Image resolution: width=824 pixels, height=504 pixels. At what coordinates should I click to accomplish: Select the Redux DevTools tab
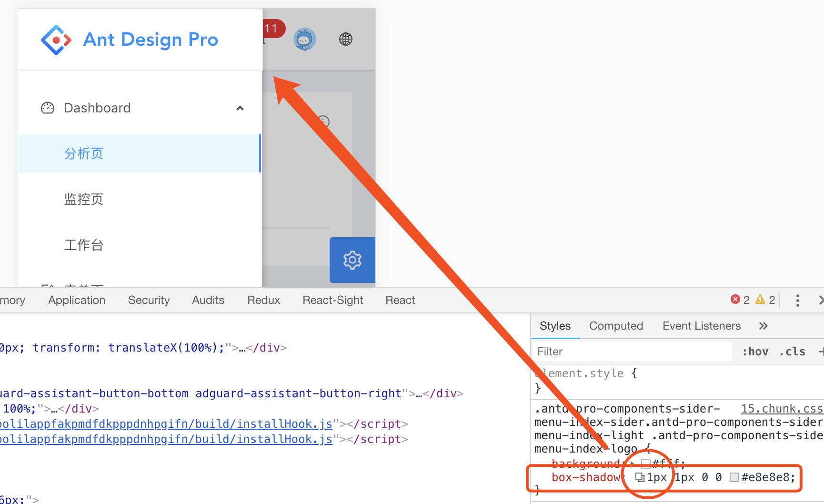(263, 300)
